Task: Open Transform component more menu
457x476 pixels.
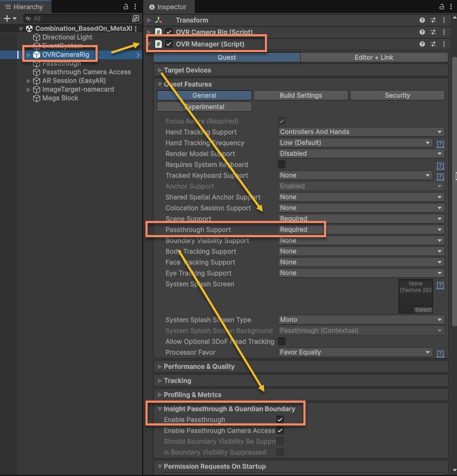Action: click(444, 20)
